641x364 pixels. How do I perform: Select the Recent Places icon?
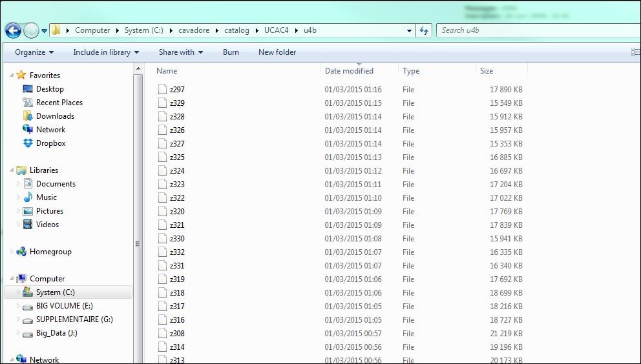(x=28, y=103)
